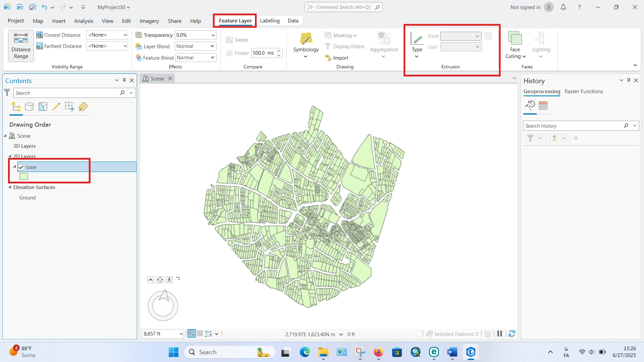Viewport: 644px width, 362px height.
Task: Open the Project menu tab
Action: 16,21
